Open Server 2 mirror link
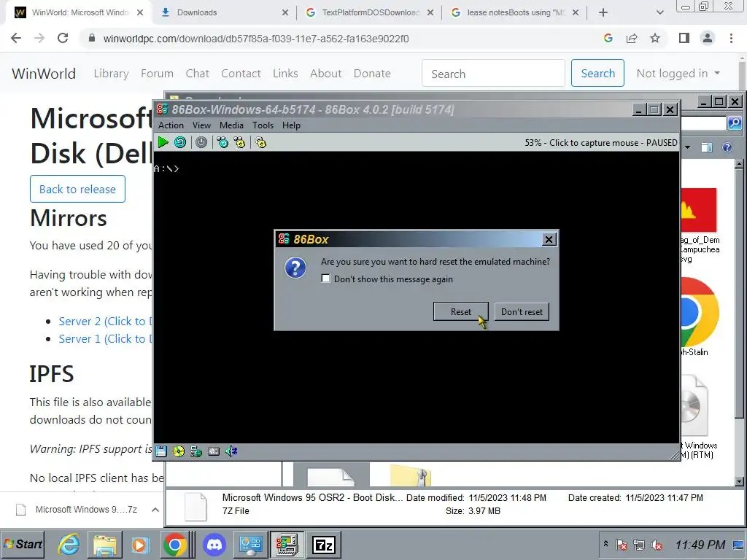The height and width of the screenshot is (560, 747). (x=105, y=322)
